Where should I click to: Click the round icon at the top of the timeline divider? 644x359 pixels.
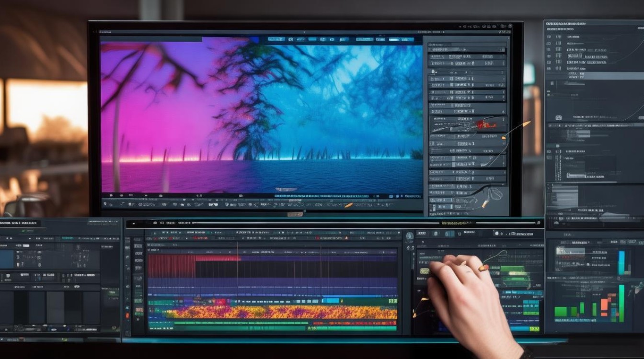[x=409, y=236]
